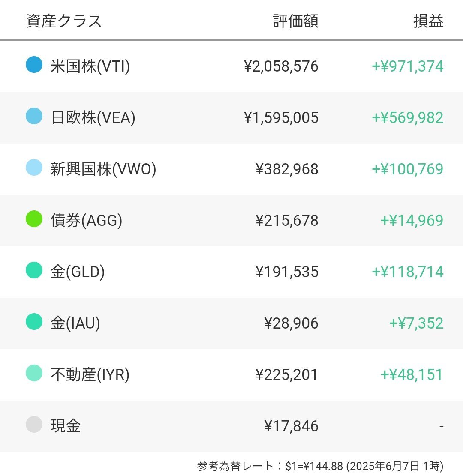
Task: Click the mint dot beside 不動産(IYR)
Action: (34, 373)
